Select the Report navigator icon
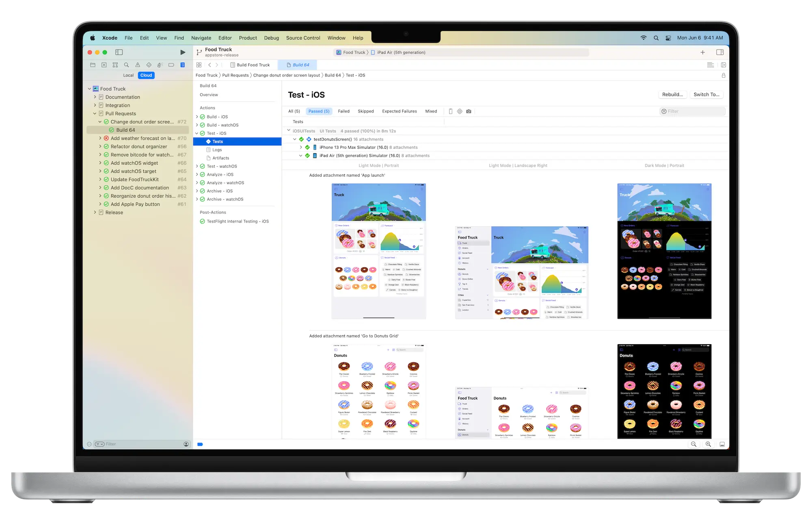This screenshot has width=812, height=508. point(183,65)
